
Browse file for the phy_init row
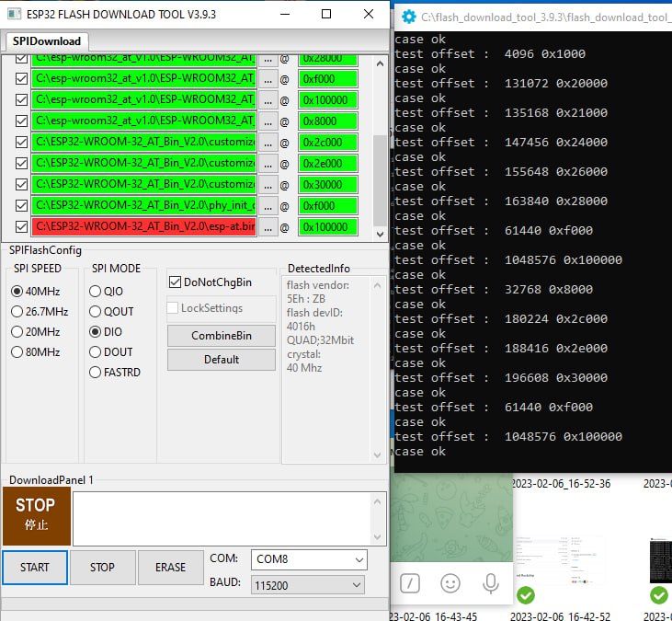coord(268,206)
